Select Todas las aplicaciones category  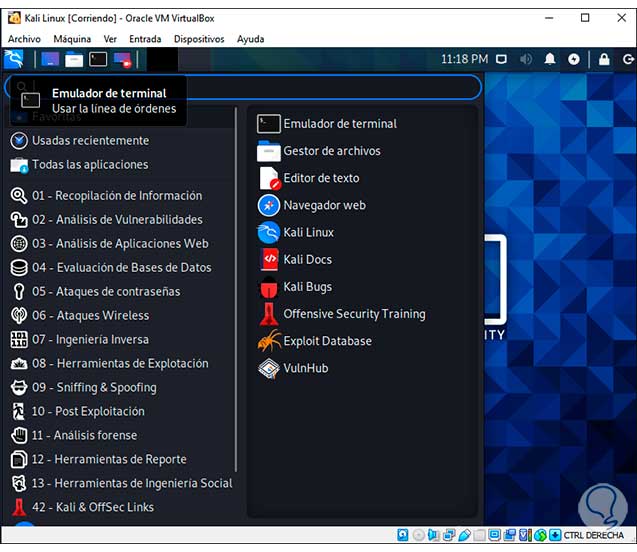click(x=80, y=165)
